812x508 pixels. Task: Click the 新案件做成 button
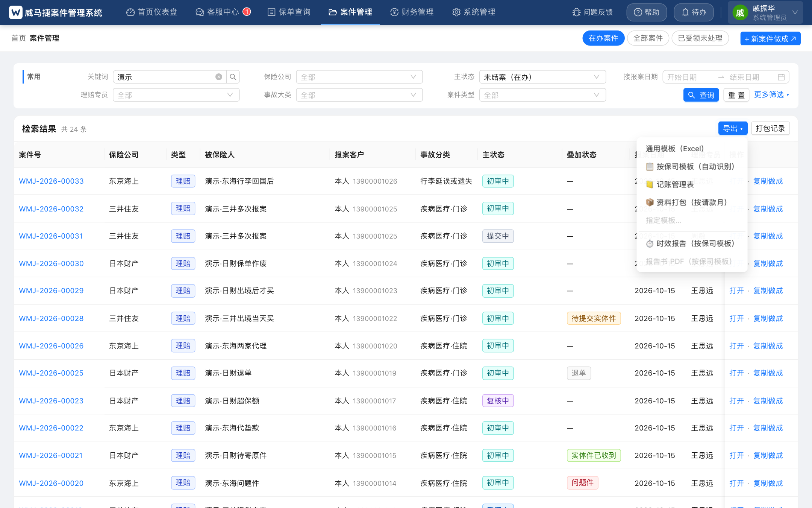point(770,38)
